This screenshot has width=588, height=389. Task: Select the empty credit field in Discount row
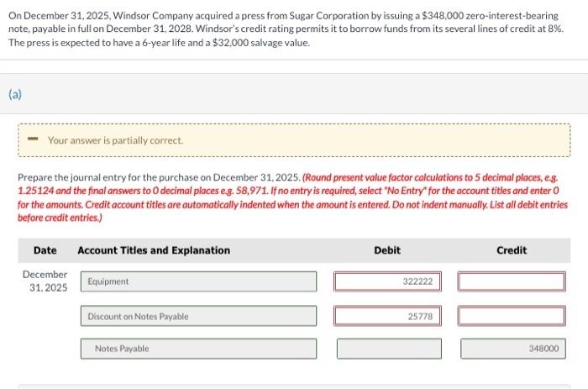[512, 316]
